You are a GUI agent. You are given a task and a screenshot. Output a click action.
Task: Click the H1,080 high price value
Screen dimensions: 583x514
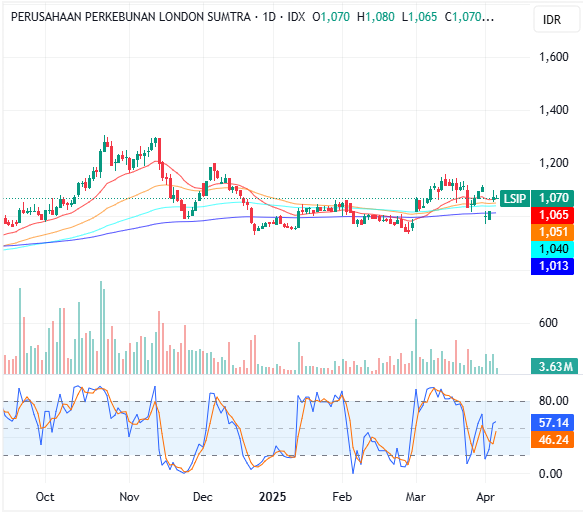(x=376, y=17)
